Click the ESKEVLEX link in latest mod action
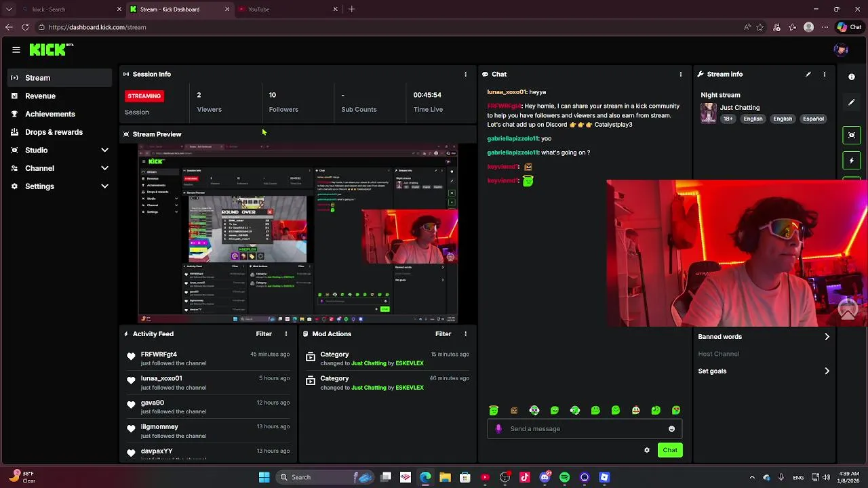 pyautogui.click(x=410, y=363)
